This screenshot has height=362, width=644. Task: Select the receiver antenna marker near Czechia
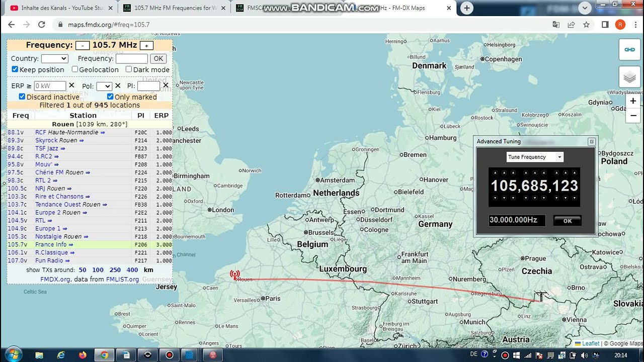point(541,296)
